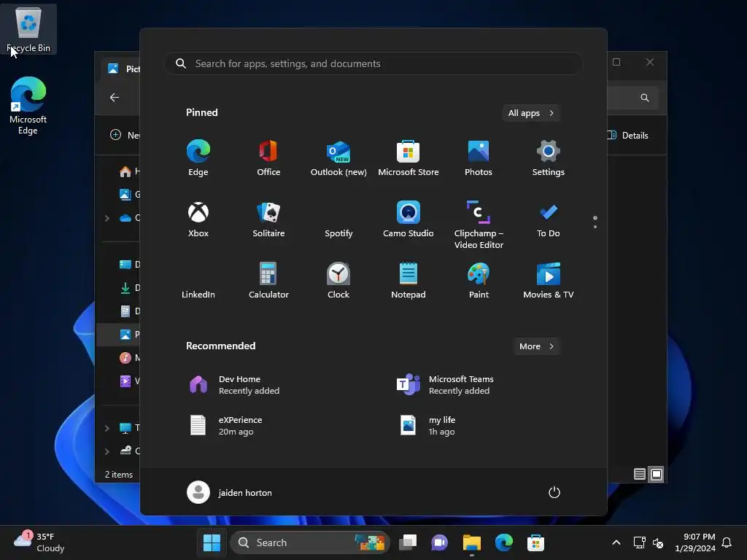This screenshot has width=747, height=560.
Task: Expand the drive node at the bottom of the Explorer sidebar
Action: 107,451
